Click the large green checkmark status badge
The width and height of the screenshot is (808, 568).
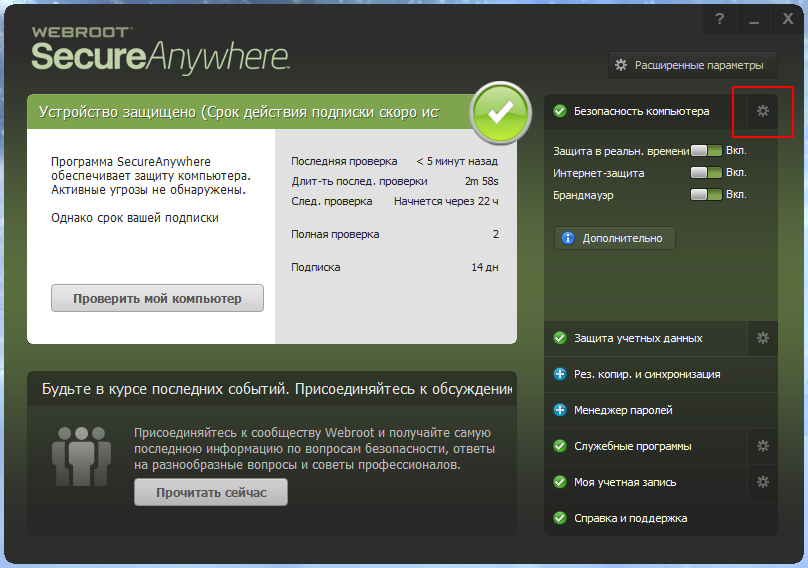pos(500,112)
